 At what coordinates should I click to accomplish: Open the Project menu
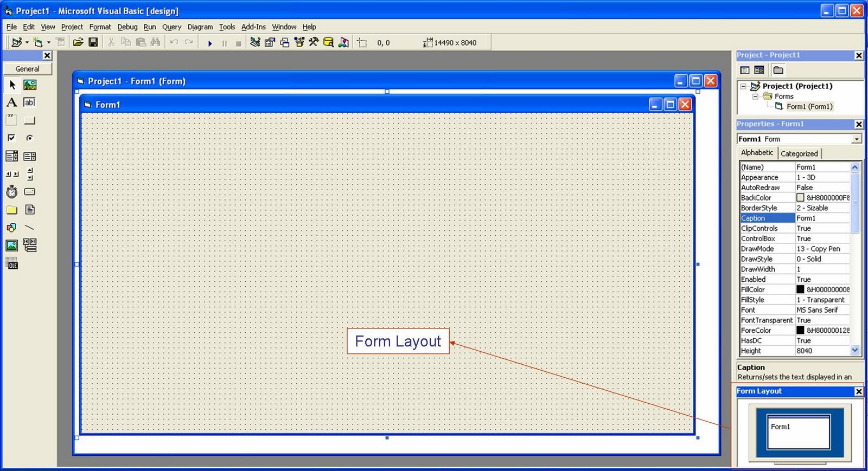click(72, 27)
